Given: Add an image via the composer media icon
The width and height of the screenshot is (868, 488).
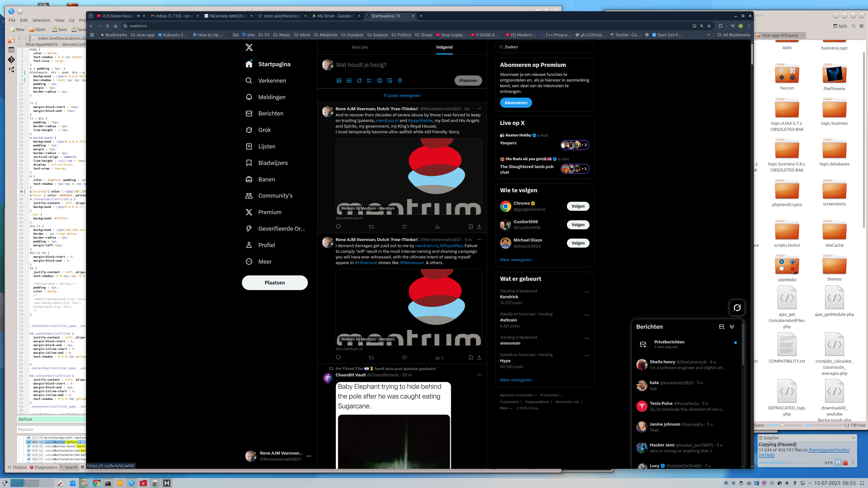Looking at the screenshot, I should click(339, 80).
